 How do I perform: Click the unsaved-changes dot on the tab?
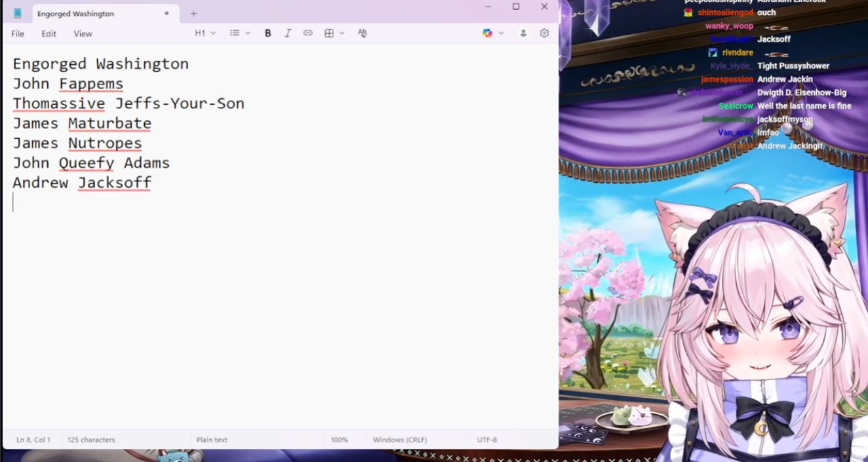tap(167, 13)
